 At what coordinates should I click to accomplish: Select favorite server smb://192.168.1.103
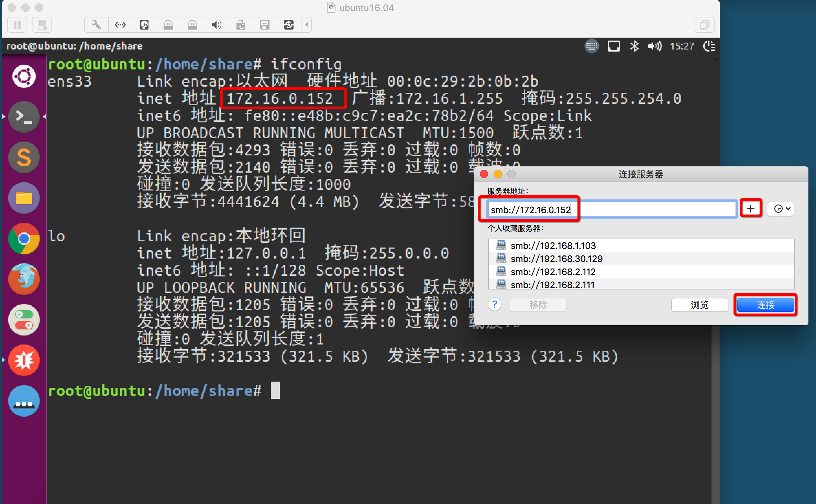click(553, 245)
